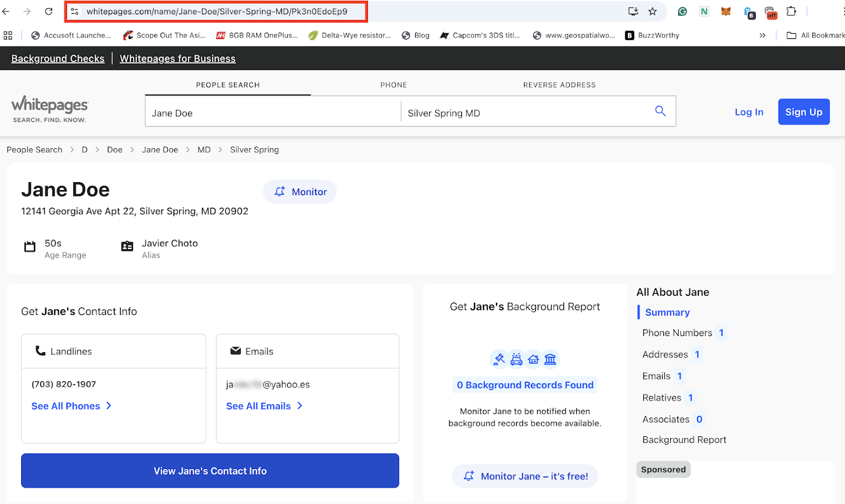The image size is (845, 504).
Task: Reload the page with refresh icon
Action: [x=49, y=11]
